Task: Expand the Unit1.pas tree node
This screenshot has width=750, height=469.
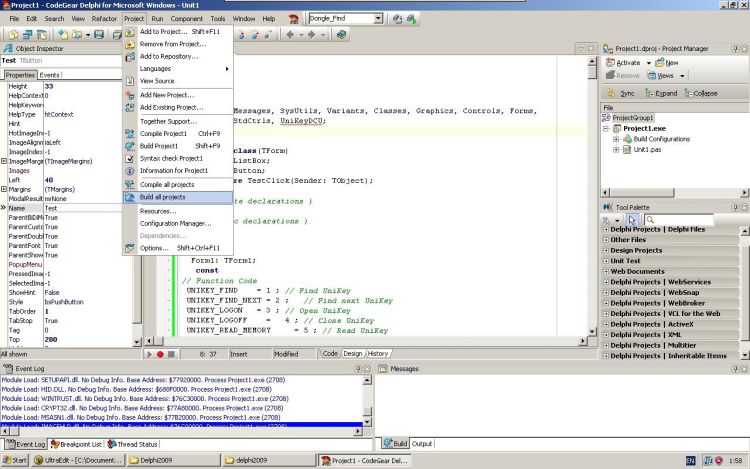Action: pos(616,150)
